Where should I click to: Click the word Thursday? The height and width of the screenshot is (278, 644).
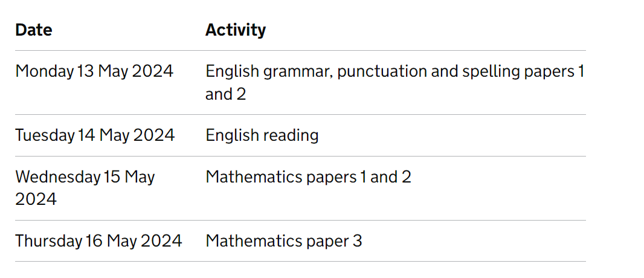(48, 241)
